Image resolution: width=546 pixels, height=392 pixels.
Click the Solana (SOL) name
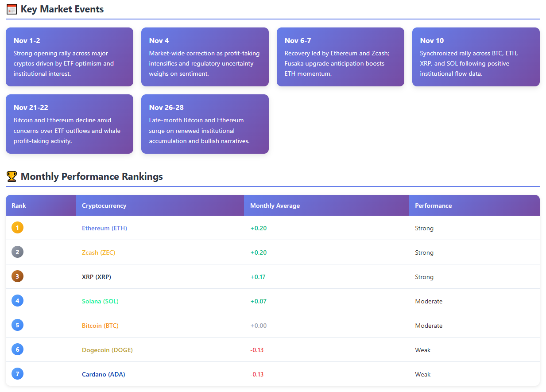click(x=100, y=301)
